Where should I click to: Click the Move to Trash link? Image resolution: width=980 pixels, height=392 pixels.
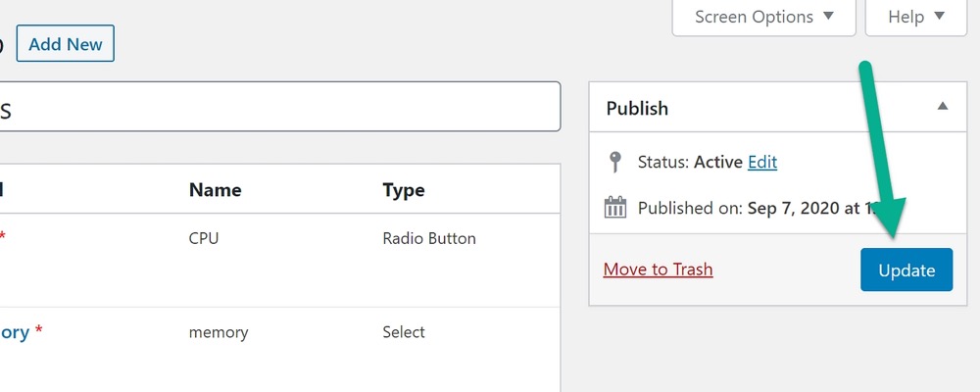(658, 269)
